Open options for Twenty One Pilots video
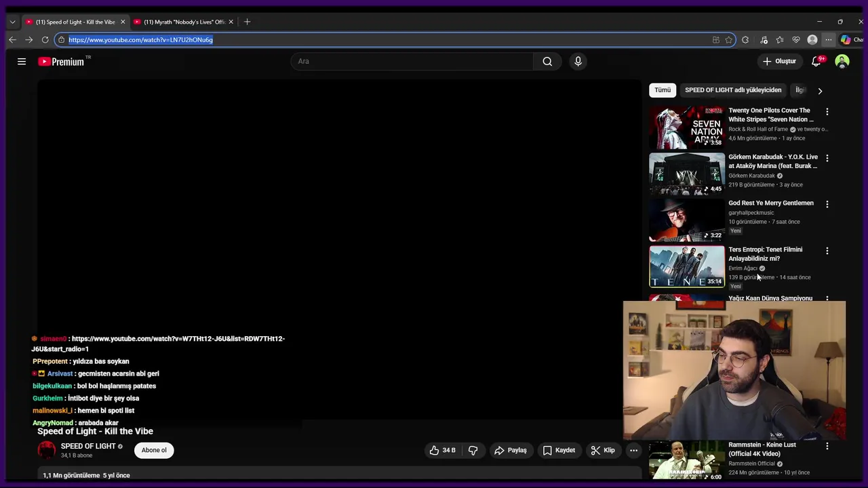This screenshot has width=868, height=488. point(827,111)
